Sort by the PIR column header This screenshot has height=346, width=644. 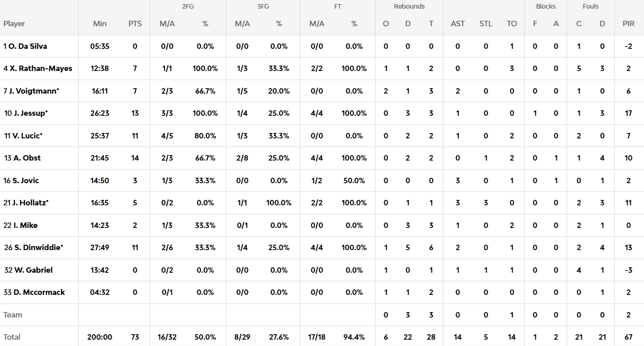coord(629,24)
